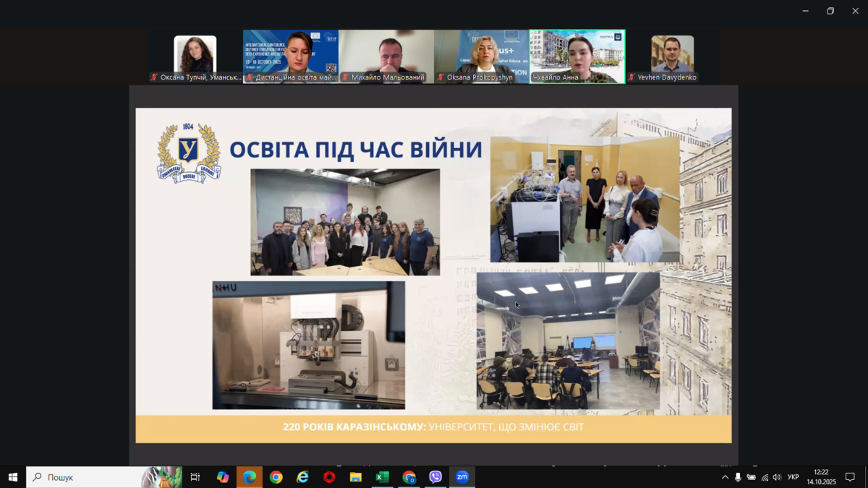Open Internet Explorer from the taskbar
Screen dimensions: 868x488
point(302,477)
